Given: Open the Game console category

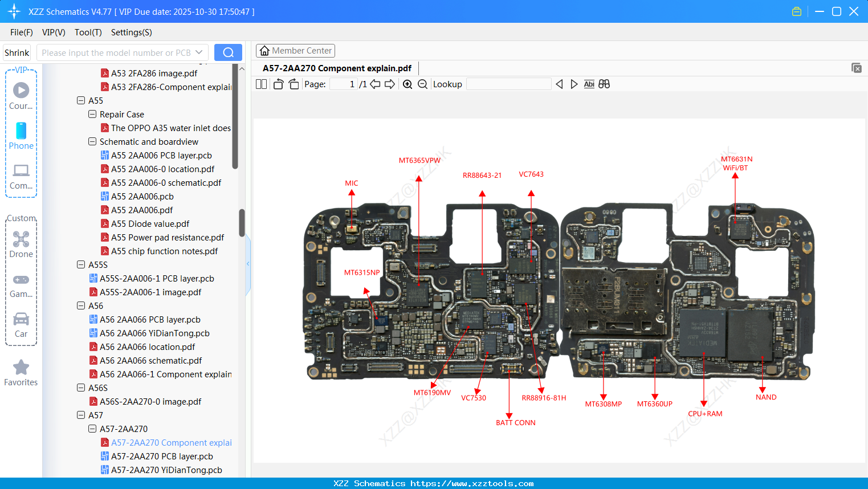Looking at the screenshot, I should point(21,285).
